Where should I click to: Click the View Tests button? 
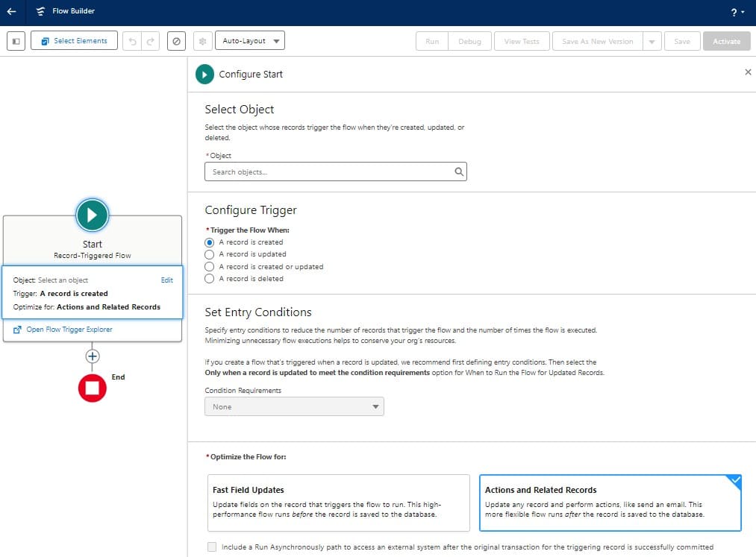point(522,42)
